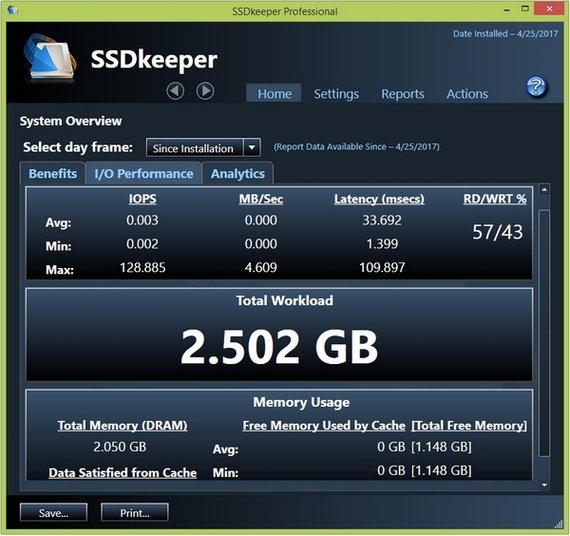The height and width of the screenshot is (536, 570).
Task: Click the Save... button
Action: [x=53, y=513]
